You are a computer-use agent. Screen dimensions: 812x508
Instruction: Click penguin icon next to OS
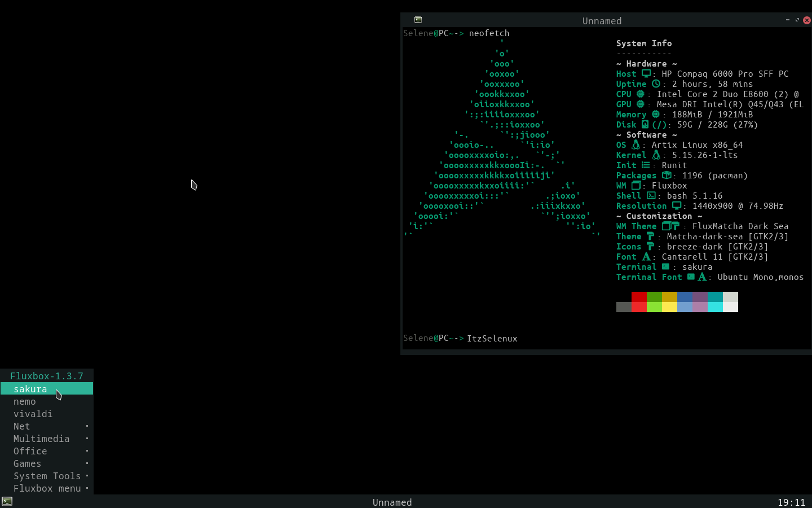click(x=636, y=144)
